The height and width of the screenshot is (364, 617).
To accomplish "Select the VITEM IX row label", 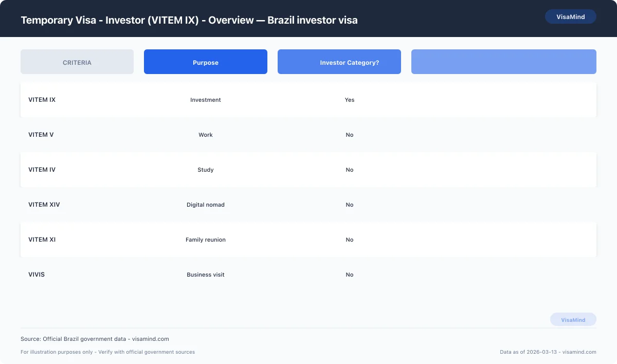I will pos(42,100).
